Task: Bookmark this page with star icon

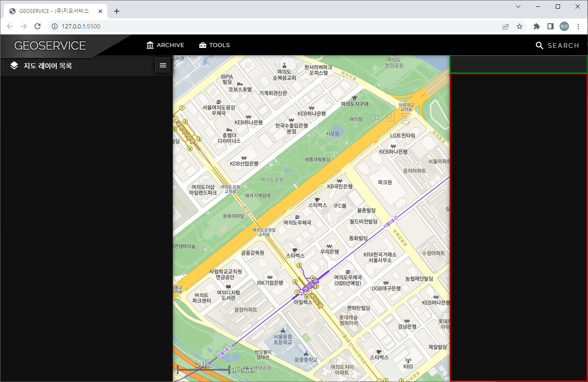Action: 520,26
